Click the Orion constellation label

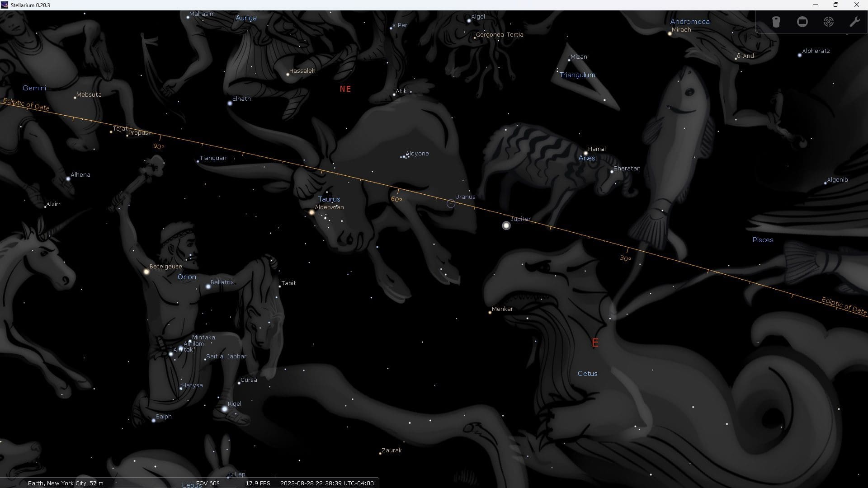point(187,277)
